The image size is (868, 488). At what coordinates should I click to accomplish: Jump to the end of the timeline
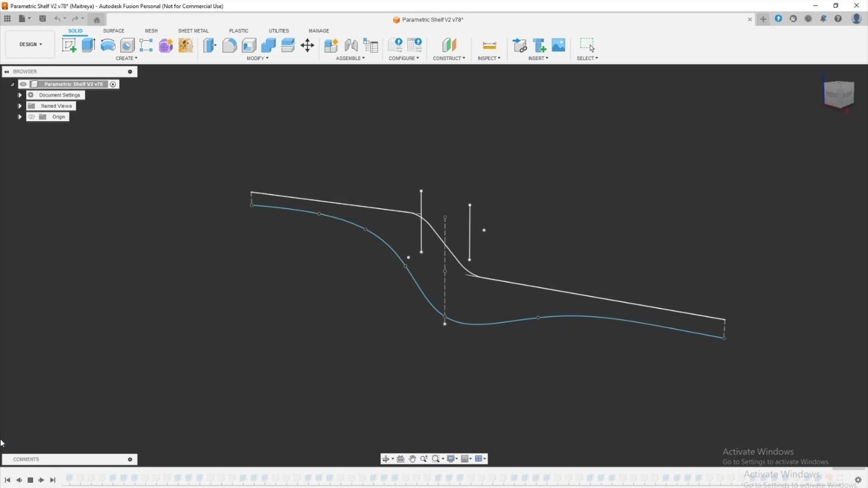pyautogui.click(x=53, y=480)
